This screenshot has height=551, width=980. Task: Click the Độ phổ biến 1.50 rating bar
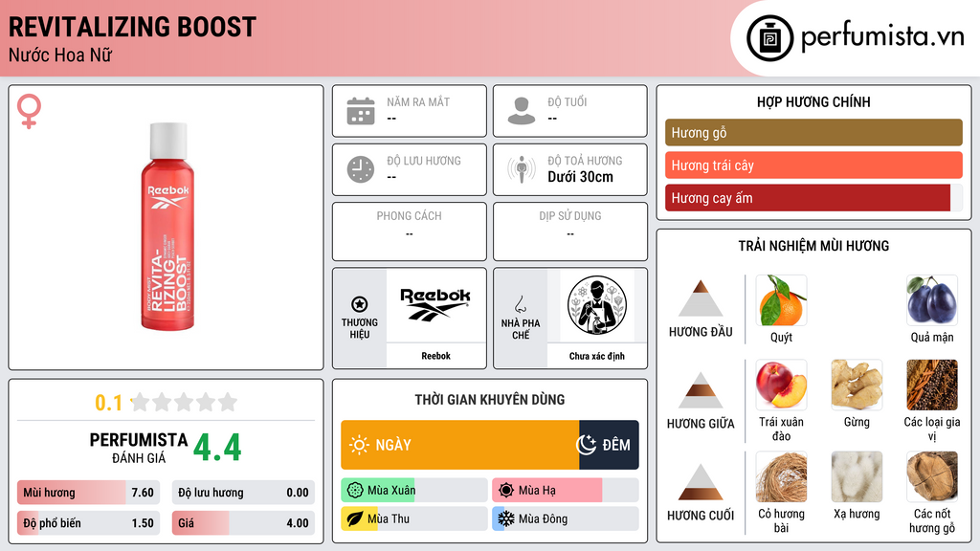point(88,523)
